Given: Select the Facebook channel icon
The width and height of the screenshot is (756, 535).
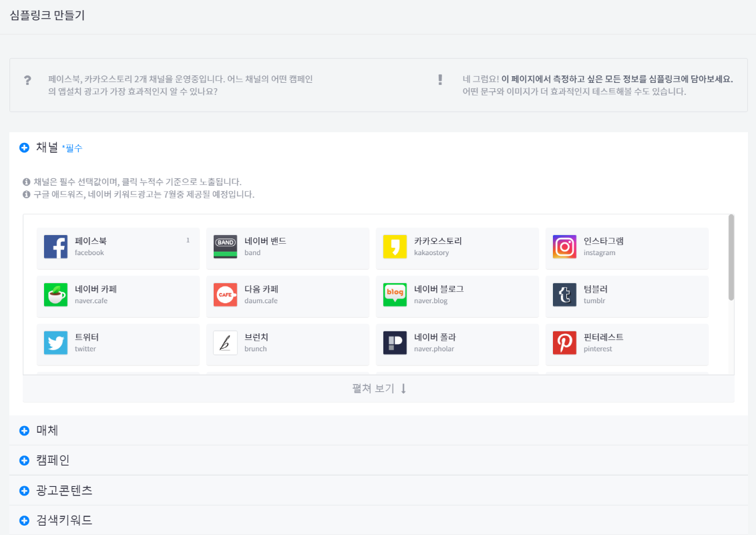Looking at the screenshot, I should pyautogui.click(x=55, y=246).
